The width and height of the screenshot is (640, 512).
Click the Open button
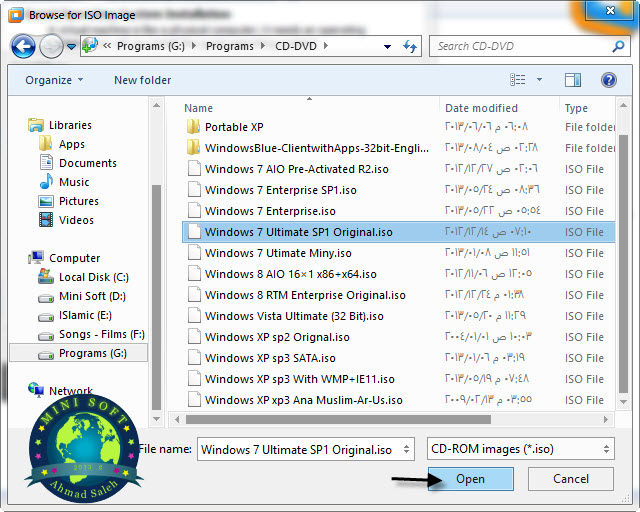pos(471,479)
